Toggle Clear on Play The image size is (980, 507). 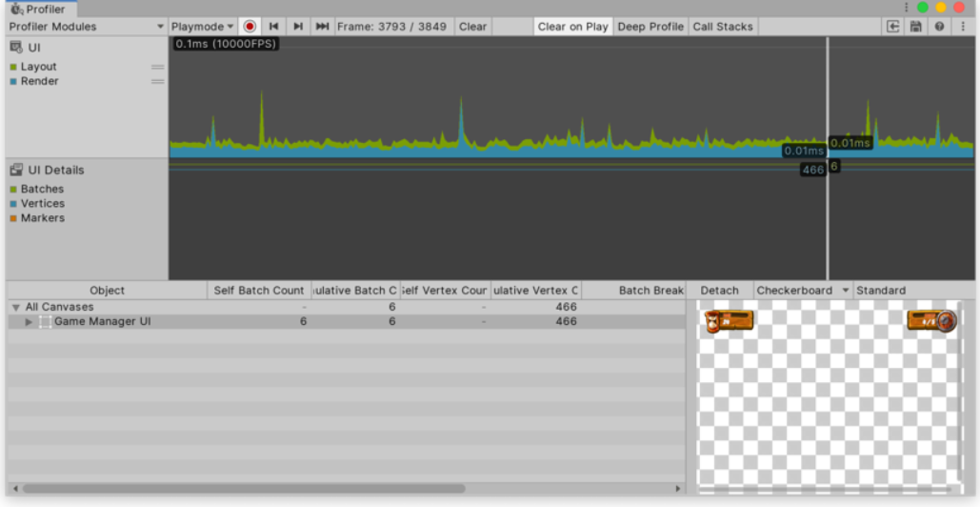pos(572,27)
